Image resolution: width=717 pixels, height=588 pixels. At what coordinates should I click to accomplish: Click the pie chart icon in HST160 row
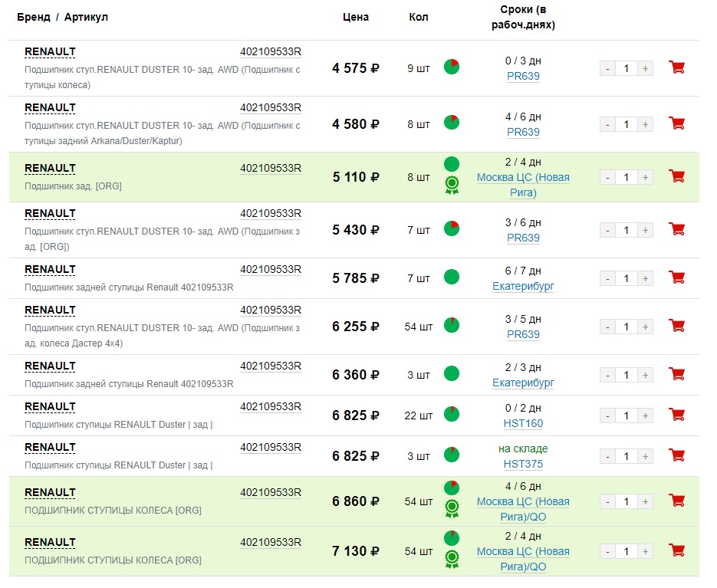coord(452,414)
